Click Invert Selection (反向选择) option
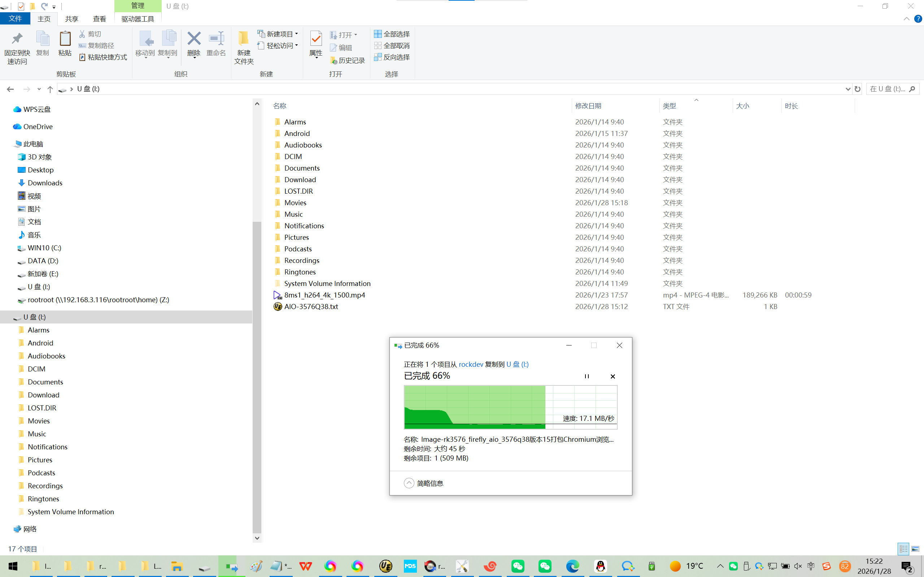 (392, 57)
